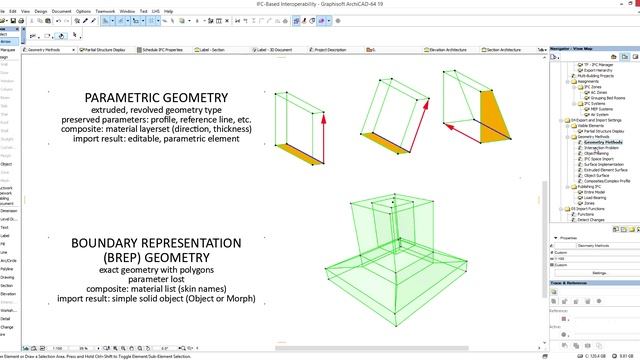Click the hand icon in the Info Box

pyautogui.click(x=61, y=36)
